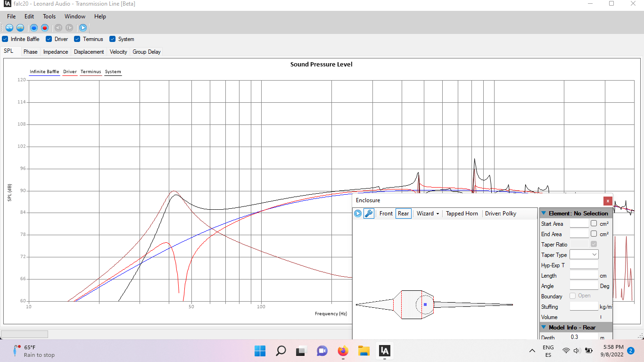This screenshot has height=362, width=644.
Task: Click the grayed Taper Ratio checkbox
Action: (594, 244)
